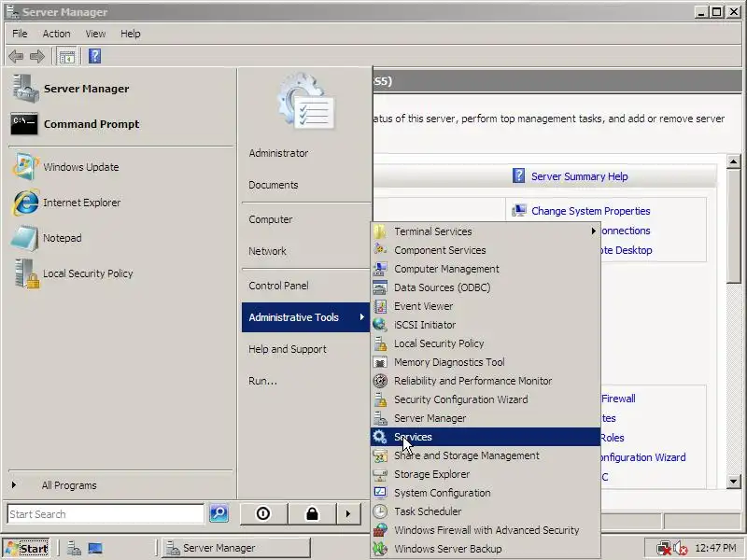The height and width of the screenshot is (560, 747).
Task: Click the Forward arrow in the Server Manager toolbar
Action: pyautogui.click(x=37, y=57)
